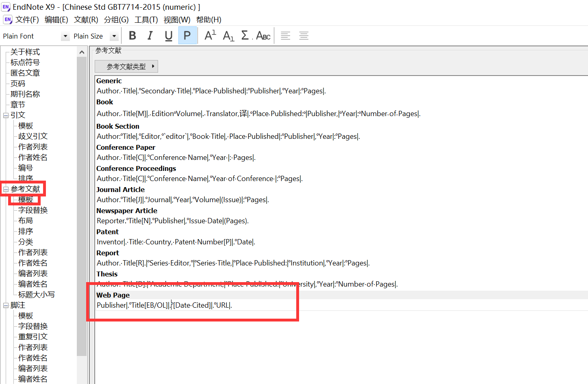Image resolution: width=588 pixels, height=384 pixels.
Task: Apply Superscript formatting
Action: point(210,36)
